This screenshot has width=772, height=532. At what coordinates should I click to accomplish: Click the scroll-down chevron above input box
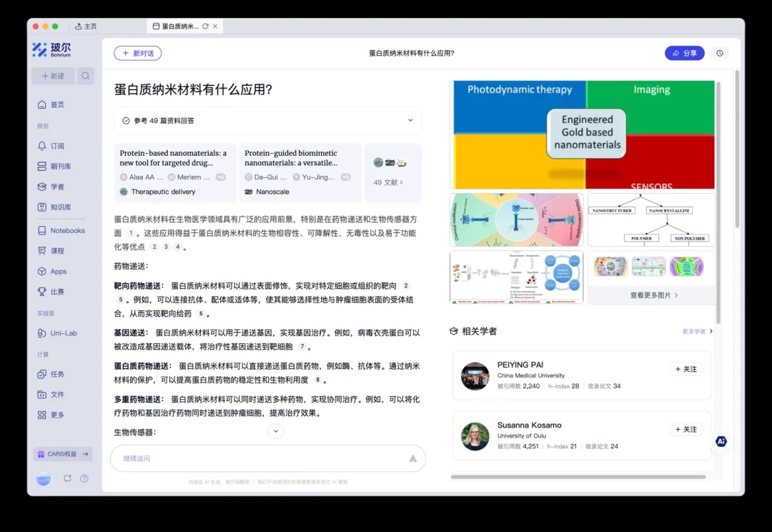(x=276, y=431)
